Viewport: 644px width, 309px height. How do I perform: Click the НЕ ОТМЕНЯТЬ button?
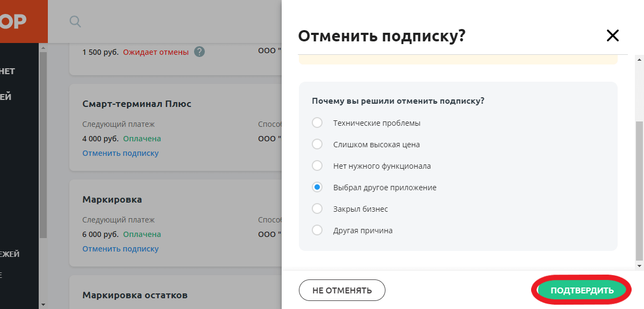pyautogui.click(x=342, y=291)
